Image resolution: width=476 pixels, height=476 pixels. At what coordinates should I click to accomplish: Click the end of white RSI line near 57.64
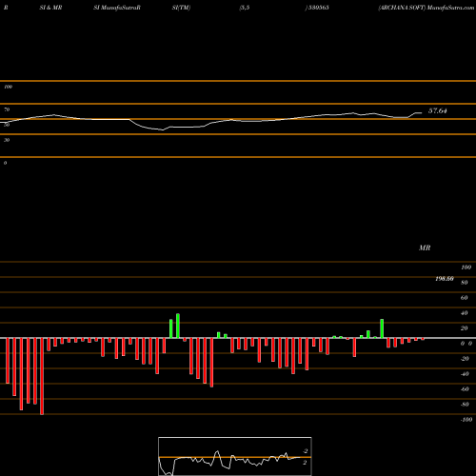[422, 112]
